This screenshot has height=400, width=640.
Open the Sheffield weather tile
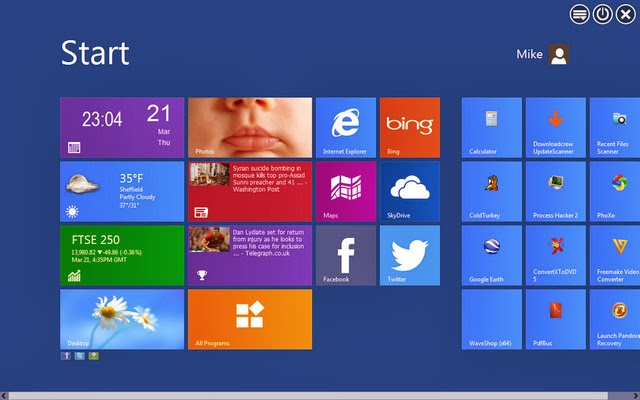tap(122, 191)
